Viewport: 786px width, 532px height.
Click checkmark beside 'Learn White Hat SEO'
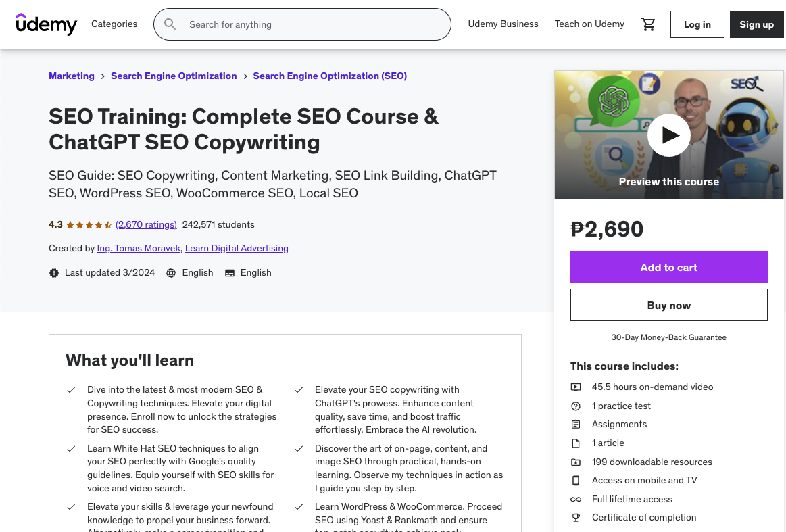coord(71,448)
